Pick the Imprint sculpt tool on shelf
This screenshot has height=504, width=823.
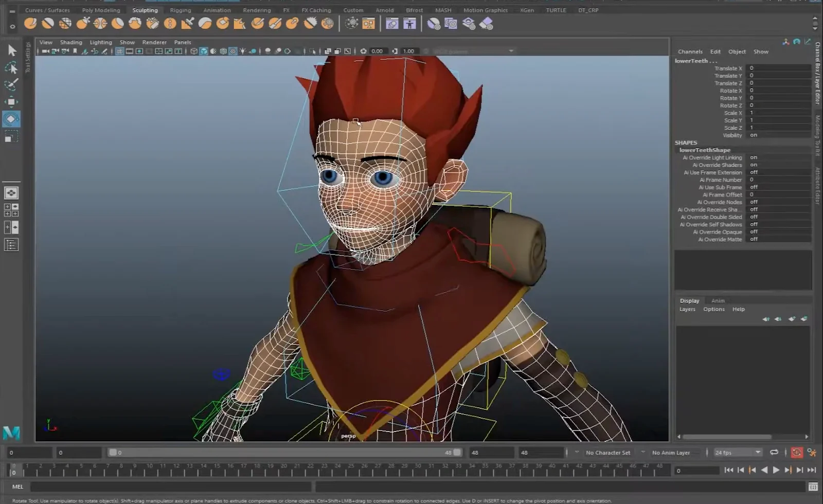[x=188, y=23]
